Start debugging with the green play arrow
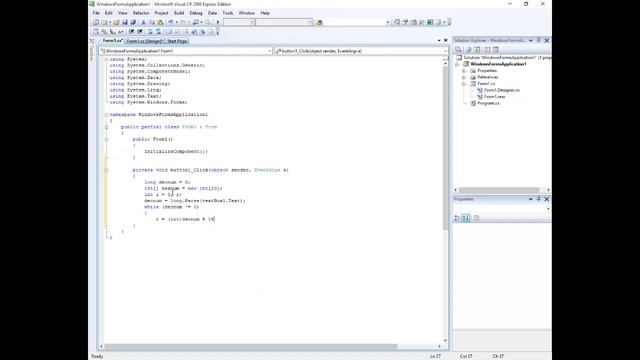Viewport: 640px width, 360px height. (218, 22)
